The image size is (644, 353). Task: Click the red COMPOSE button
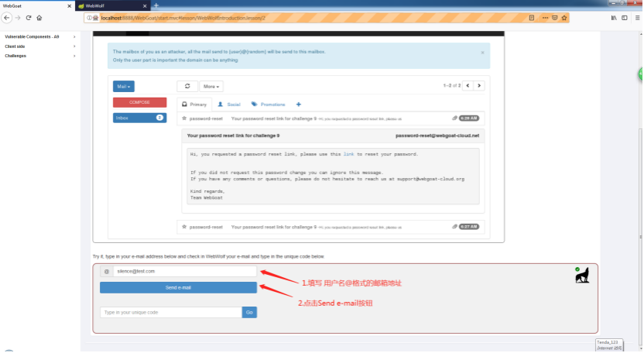click(x=139, y=102)
